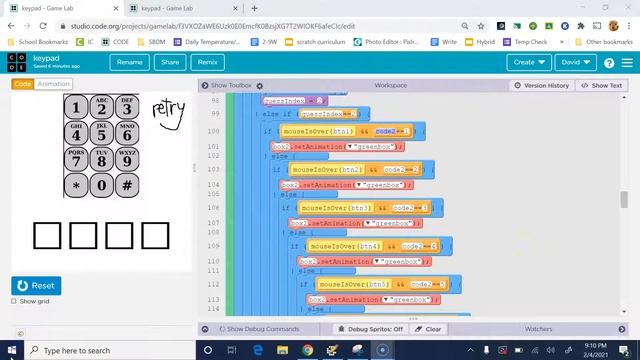The width and height of the screenshot is (640, 360).
Task: Click the workspace scroll up arrow
Action: [x=624, y=97]
